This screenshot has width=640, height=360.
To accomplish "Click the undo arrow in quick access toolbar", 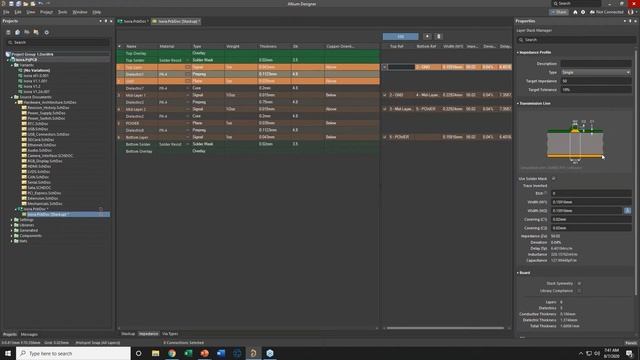I will [40, 4].
